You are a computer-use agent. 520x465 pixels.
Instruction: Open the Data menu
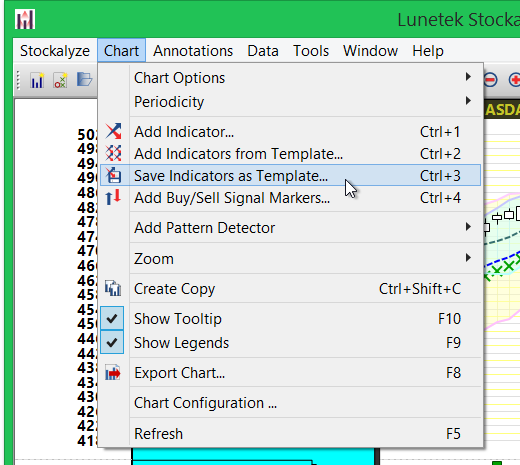tap(263, 51)
